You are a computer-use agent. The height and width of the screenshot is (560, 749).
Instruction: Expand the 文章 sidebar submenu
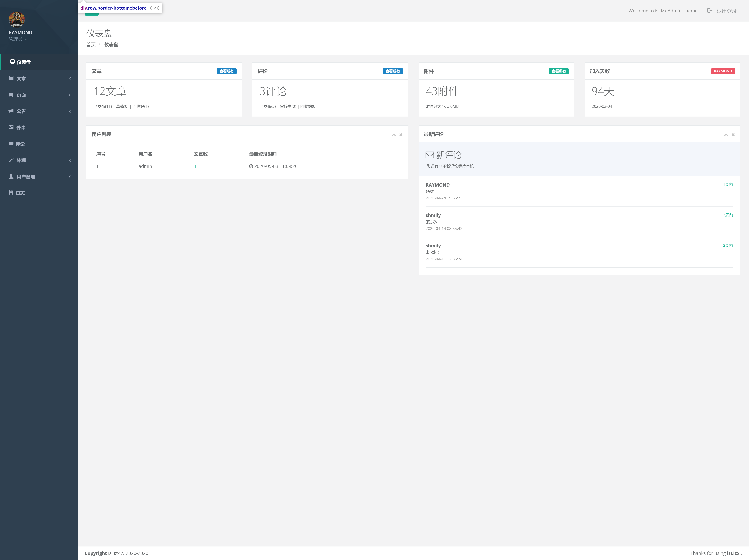pos(70,78)
